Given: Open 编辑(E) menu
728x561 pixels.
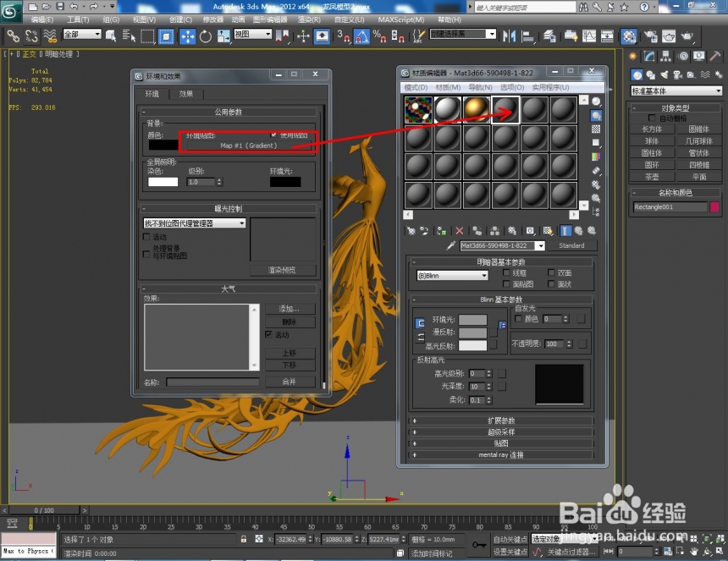Looking at the screenshot, I should click(41, 19).
